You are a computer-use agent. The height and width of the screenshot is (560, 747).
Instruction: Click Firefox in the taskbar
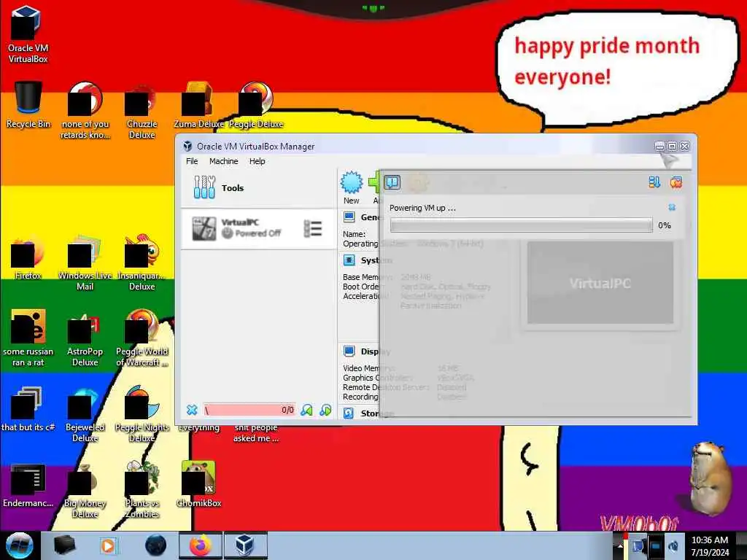201,545
